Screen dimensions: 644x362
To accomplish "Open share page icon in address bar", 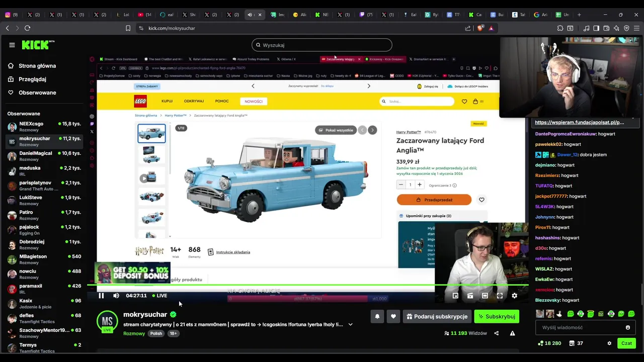I will tap(468, 28).
